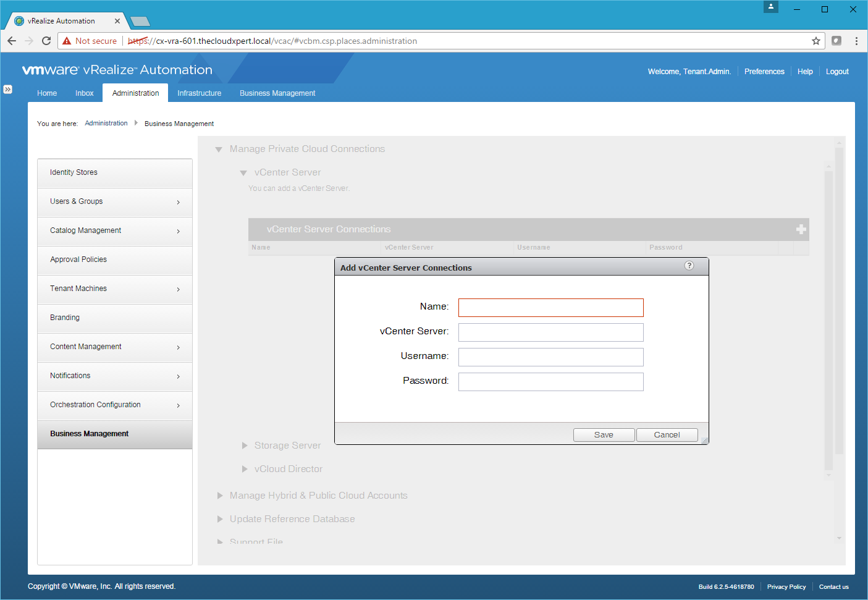Viewport: 868px width, 600px height.
Task: Focus the vCenter Server input field
Action: coord(550,332)
